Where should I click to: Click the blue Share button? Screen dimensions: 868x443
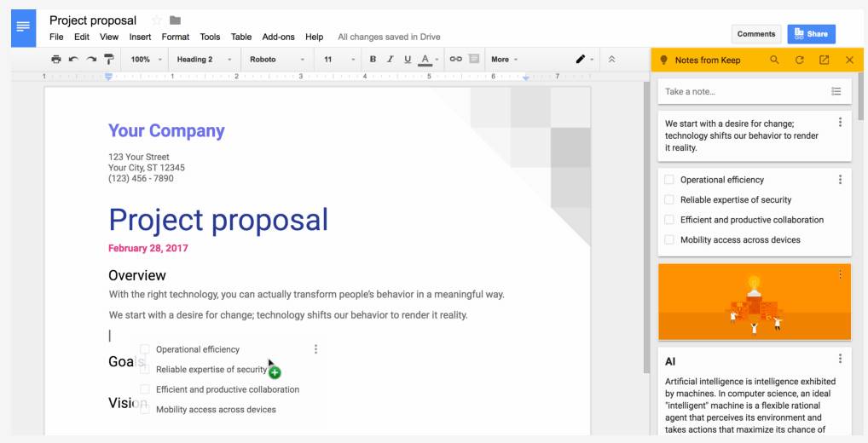tap(811, 34)
